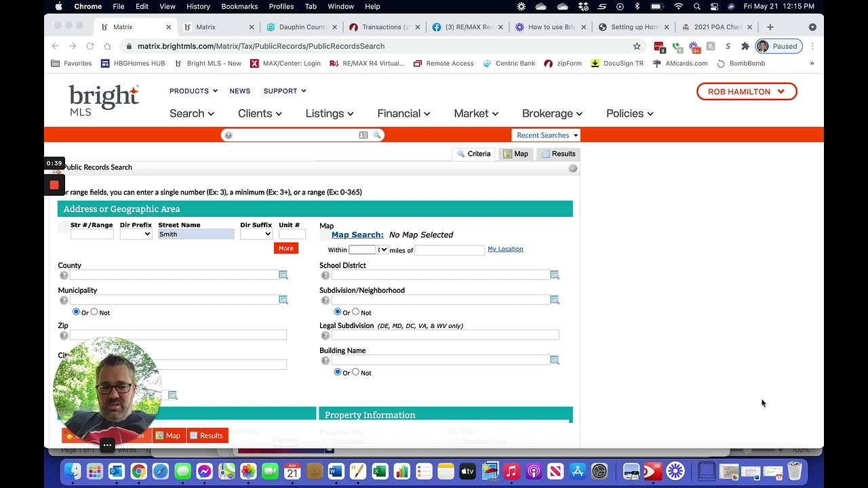
Task: Reload the page in Chrome
Action: click(90, 46)
